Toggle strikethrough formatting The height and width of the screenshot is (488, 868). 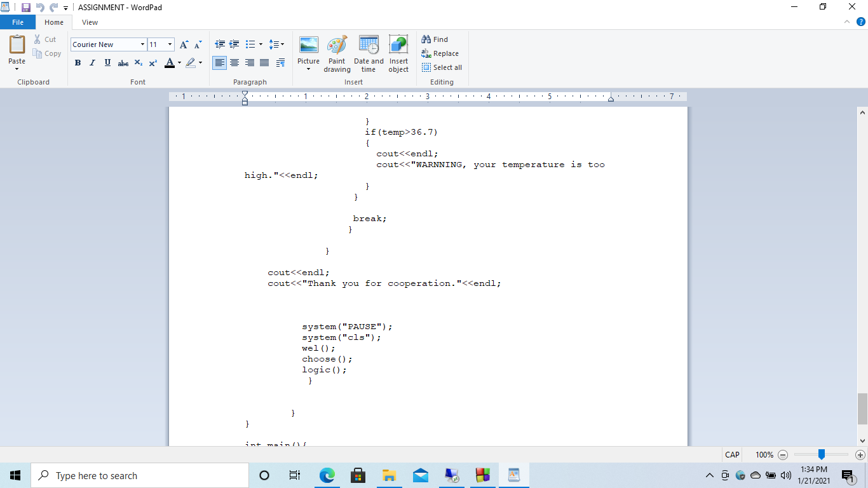point(123,63)
